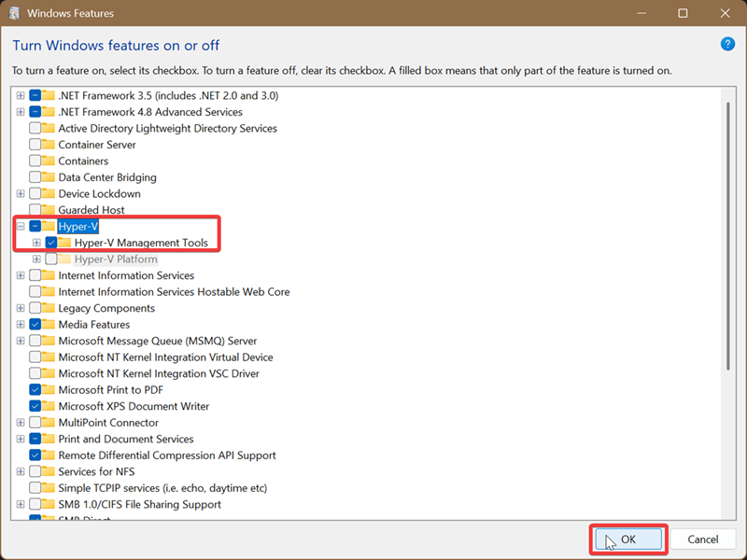Expand the Legacy Components node
Screen dimensions: 747x560
[21, 308]
